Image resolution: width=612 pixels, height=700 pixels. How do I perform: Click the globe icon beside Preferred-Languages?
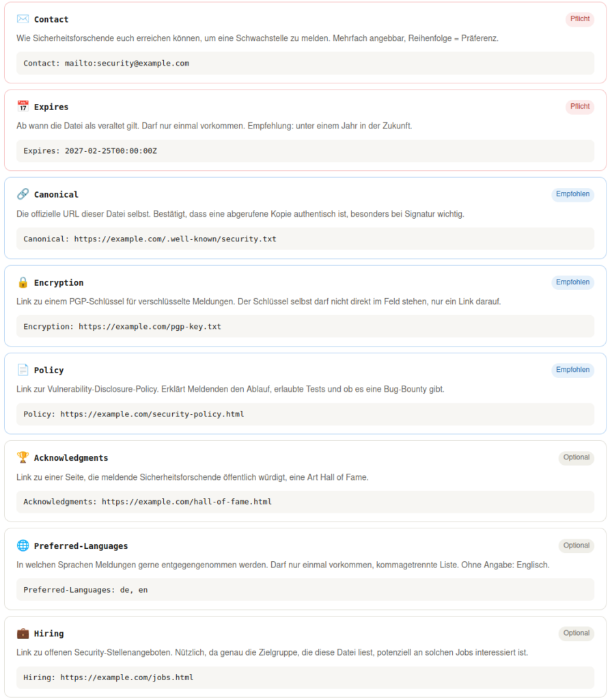[x=23, y=546]
